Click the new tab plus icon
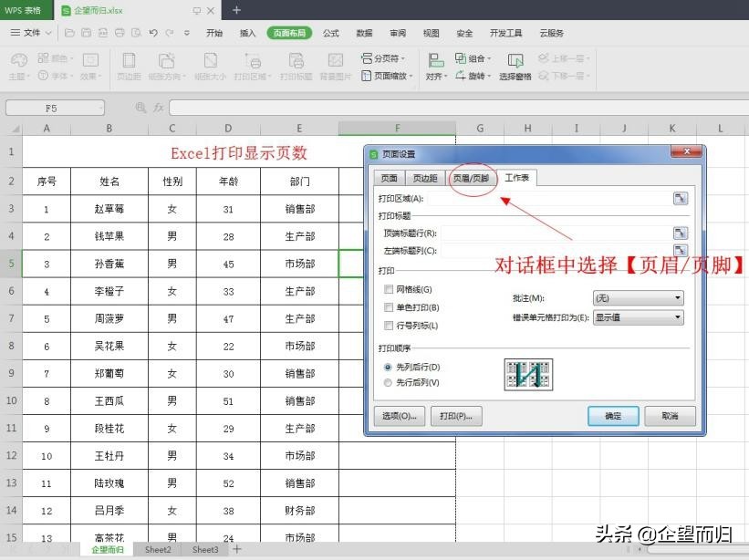 [236, 10]
